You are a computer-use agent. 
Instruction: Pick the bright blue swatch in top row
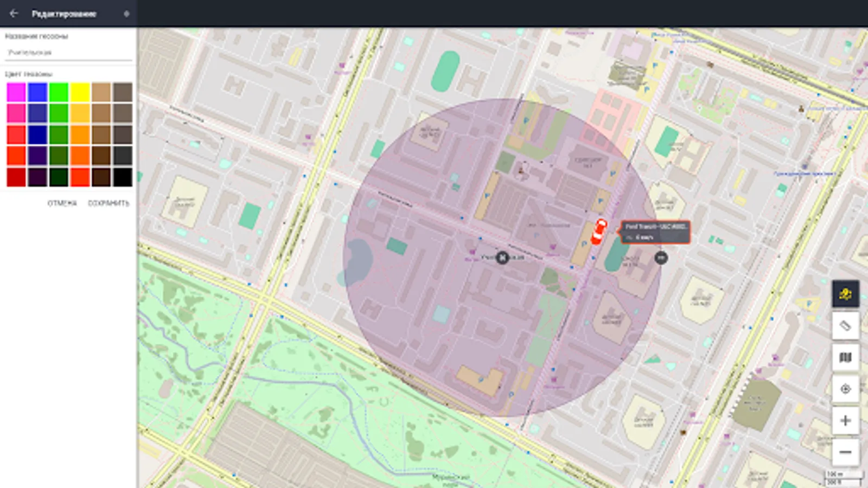(37, 92)
